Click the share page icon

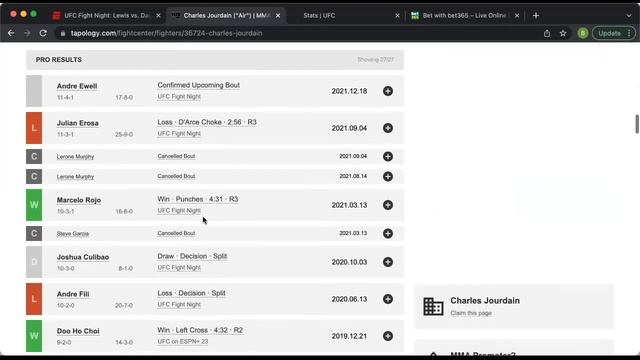pyautogui.click(x=547, y=33)
